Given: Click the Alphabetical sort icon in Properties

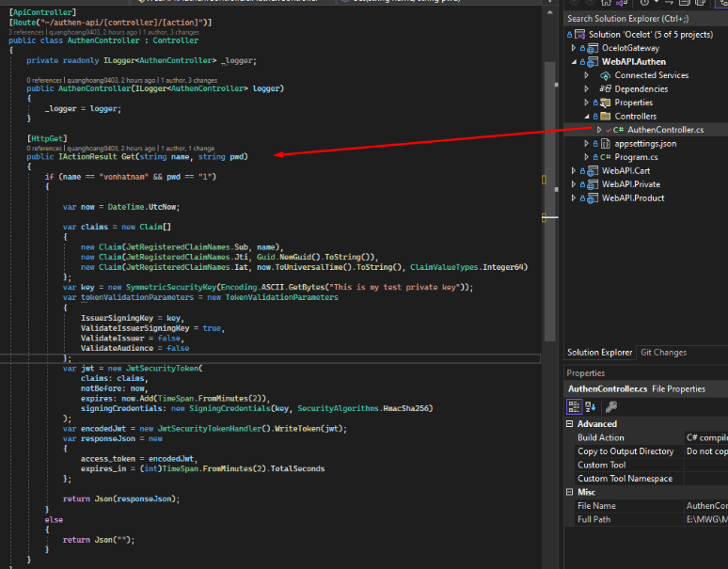Looking at the screenshot, I should click(x=591, y=406).
